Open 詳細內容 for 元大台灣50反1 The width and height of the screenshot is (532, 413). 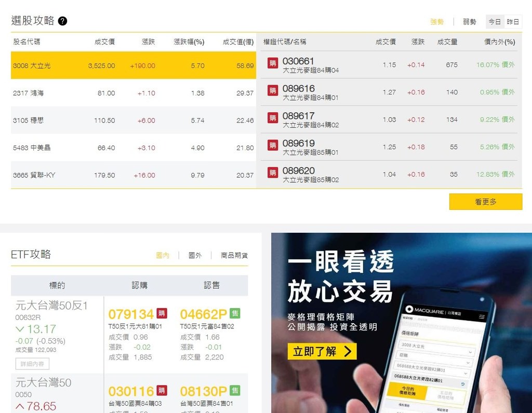coord(32,364)
